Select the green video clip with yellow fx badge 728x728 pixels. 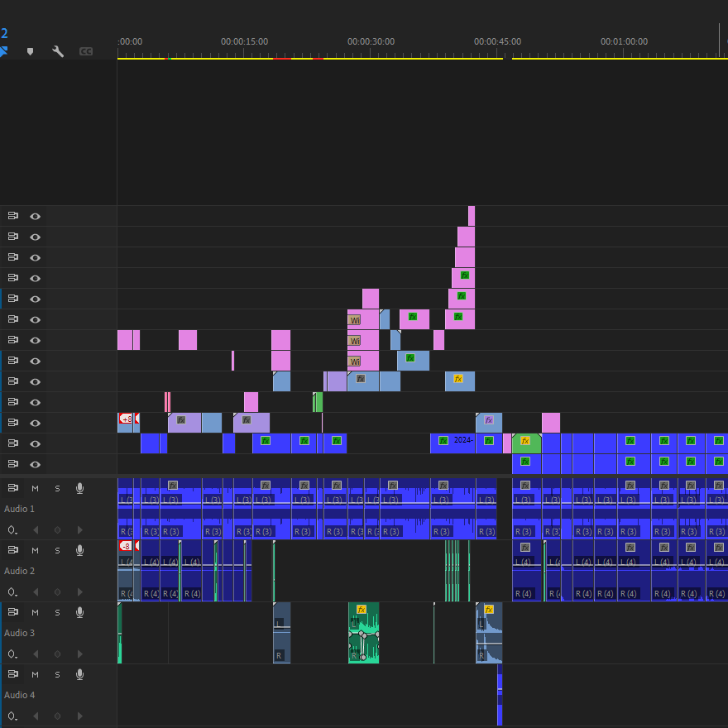click(x=526, y=443)
